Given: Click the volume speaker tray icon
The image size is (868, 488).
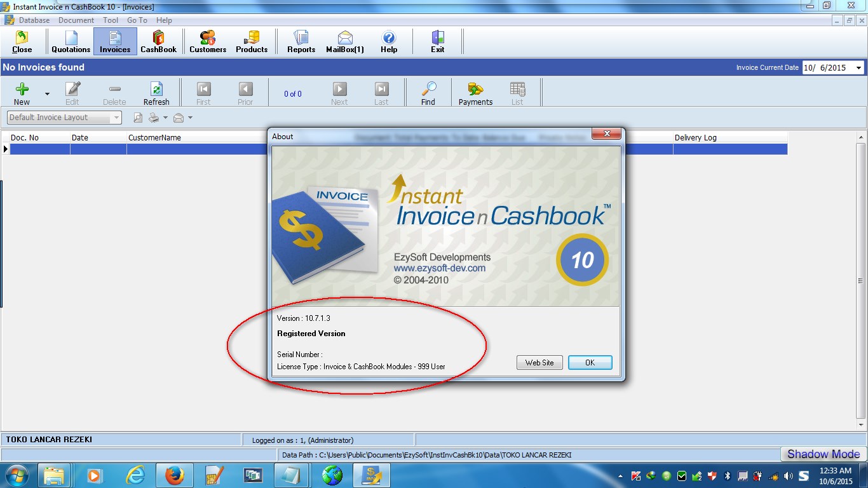Looking at the screenshot, I should click(x=789, y=476).
